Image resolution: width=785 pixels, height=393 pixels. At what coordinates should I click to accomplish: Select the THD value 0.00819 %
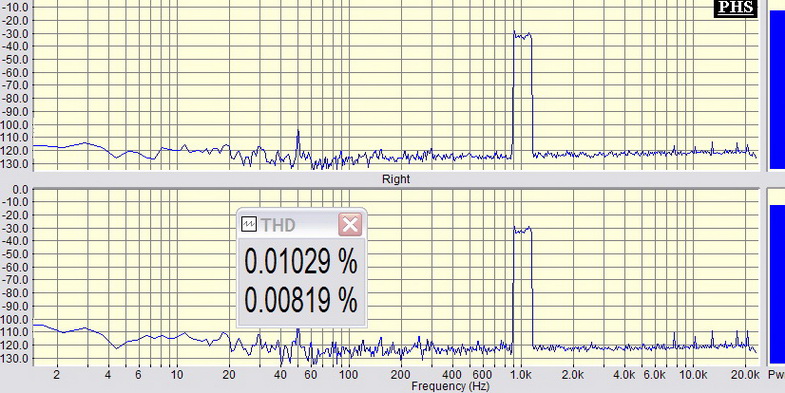pos(301,300)
